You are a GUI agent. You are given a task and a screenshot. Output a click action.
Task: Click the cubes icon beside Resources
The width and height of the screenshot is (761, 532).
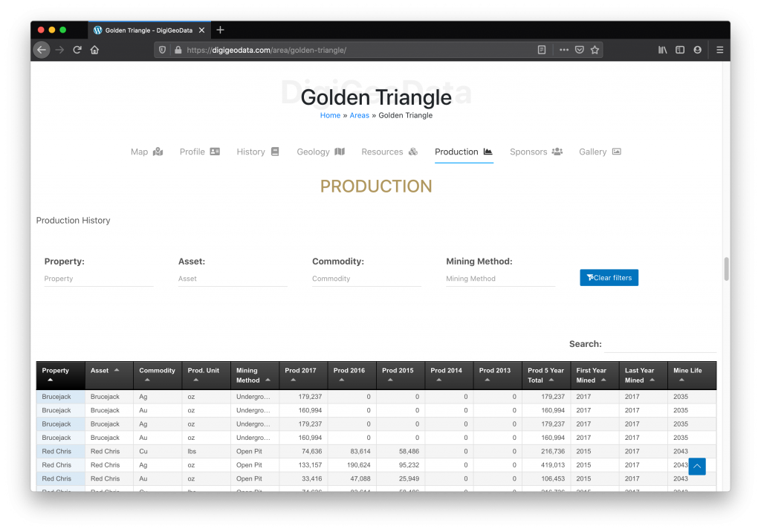click(x=413, y=152)
